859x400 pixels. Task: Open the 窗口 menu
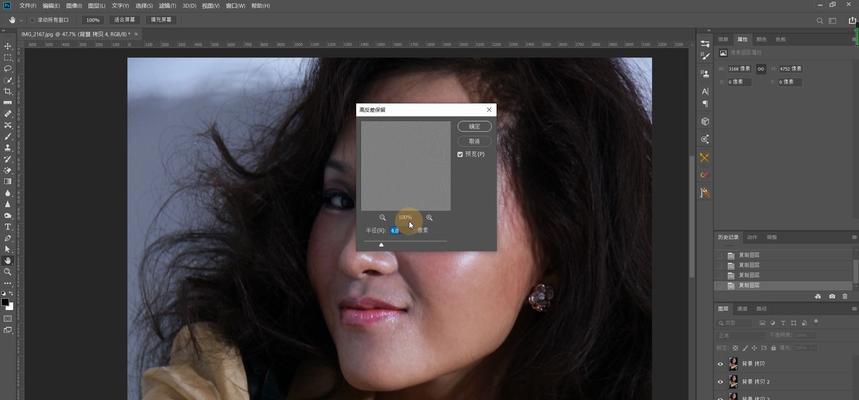[x=235, y=5]
